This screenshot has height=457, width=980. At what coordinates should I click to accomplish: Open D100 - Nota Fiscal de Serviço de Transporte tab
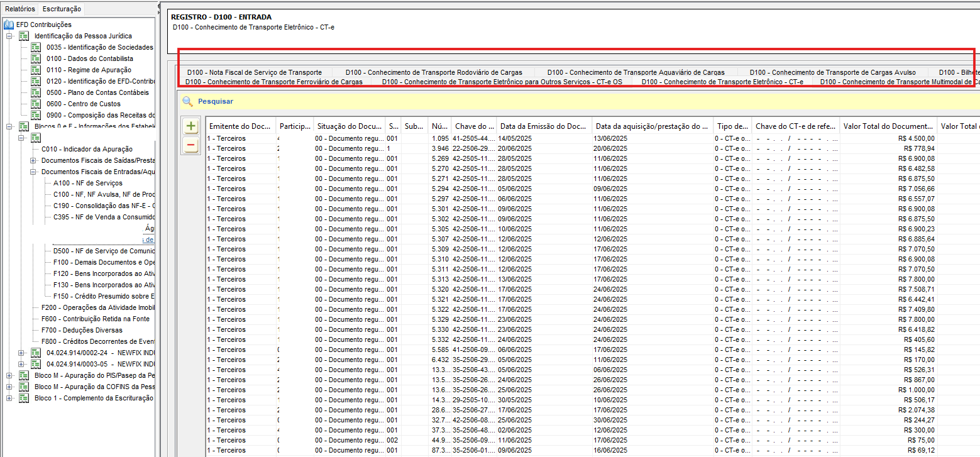point(255,72)
